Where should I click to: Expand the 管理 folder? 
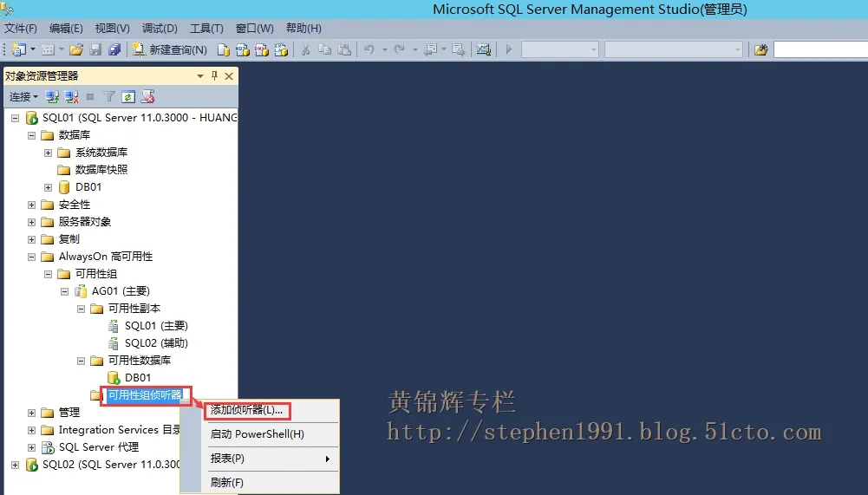tap(31, 413)
